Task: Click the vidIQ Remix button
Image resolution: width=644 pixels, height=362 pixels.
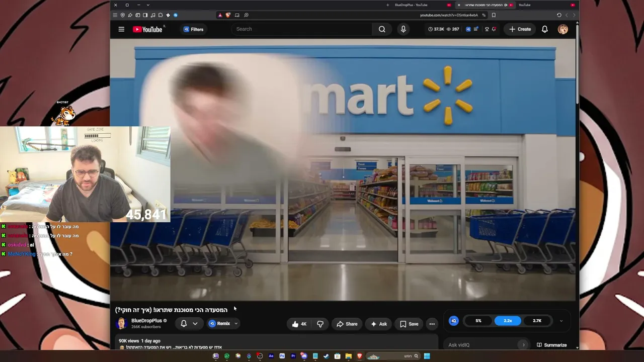Action: [x=219, y=324]
